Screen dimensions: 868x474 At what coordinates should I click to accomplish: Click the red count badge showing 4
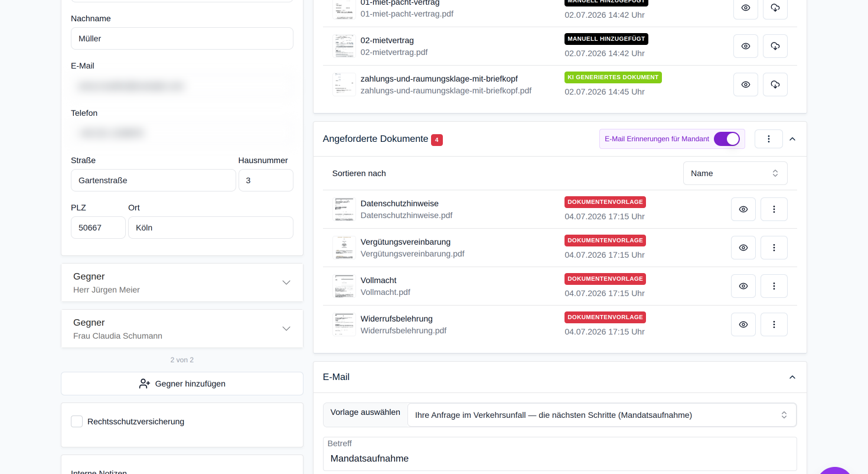click(437, 140)
